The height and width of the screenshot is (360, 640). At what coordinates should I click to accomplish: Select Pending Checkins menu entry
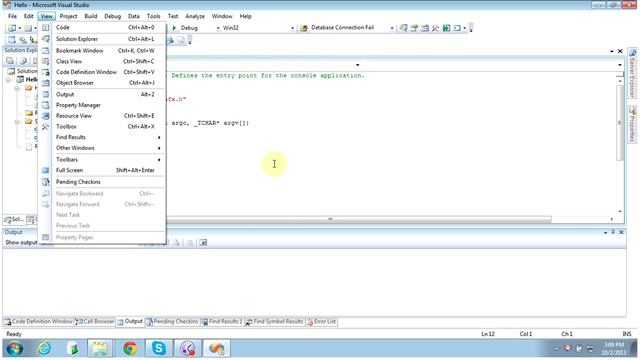102,182
